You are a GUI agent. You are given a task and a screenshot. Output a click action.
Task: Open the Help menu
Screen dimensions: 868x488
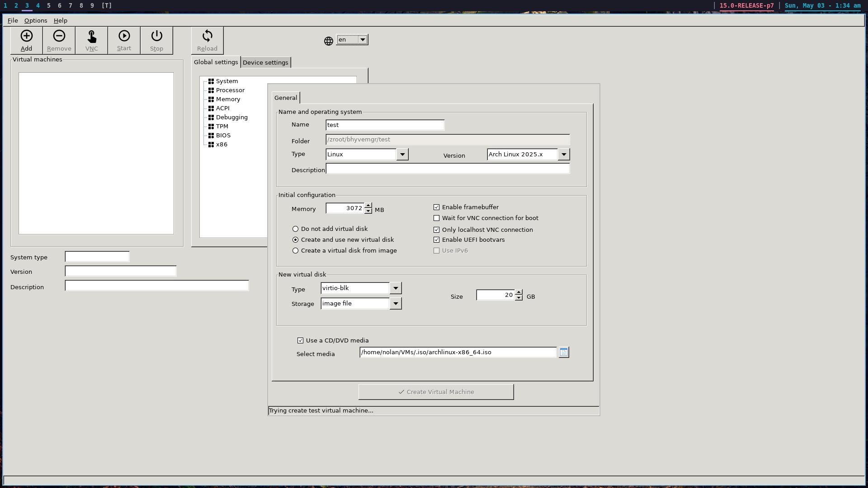[61, 20]
